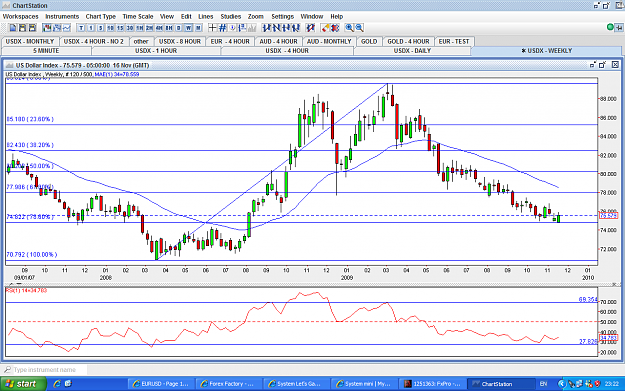Toggle the W weekly timeframe button
This screenshot has height=391, width=625.
point(188,28)
